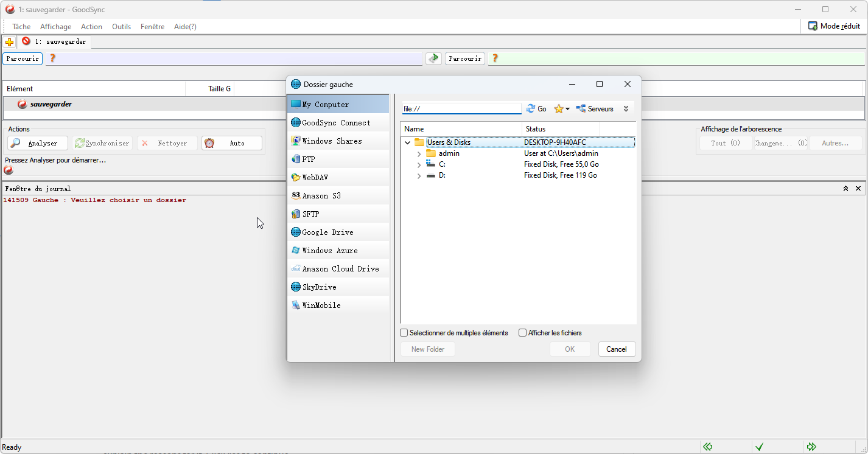Click the file:// path input field
This screenshot has height=454, width=868.
(x=461, y=109)
